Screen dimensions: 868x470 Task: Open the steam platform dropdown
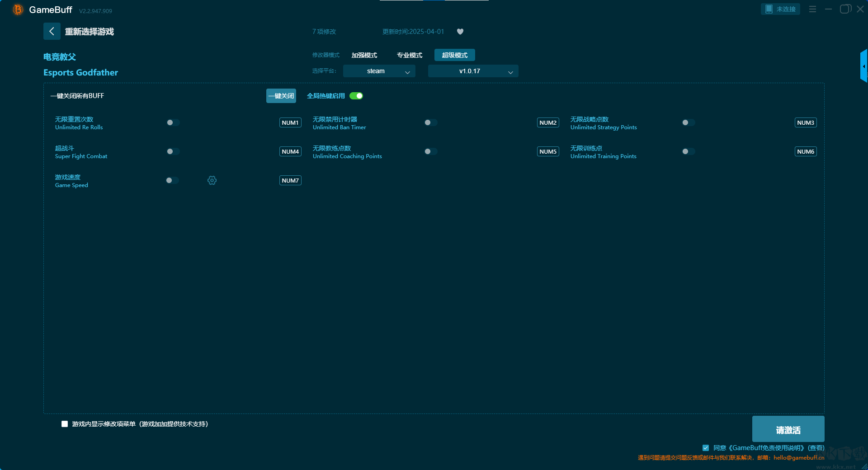coord(379,71)
